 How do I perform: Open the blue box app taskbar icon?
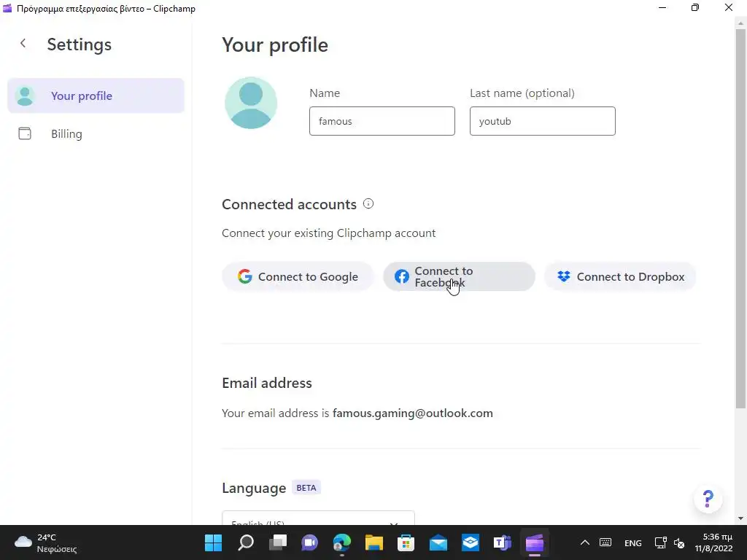pyautogui.click(x=471, y=542)
